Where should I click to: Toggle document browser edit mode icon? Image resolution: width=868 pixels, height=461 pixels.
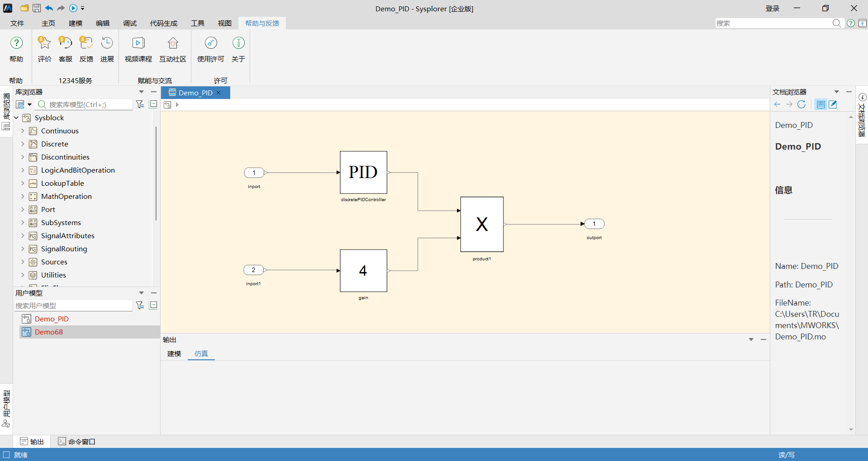(x=833, y=104)
